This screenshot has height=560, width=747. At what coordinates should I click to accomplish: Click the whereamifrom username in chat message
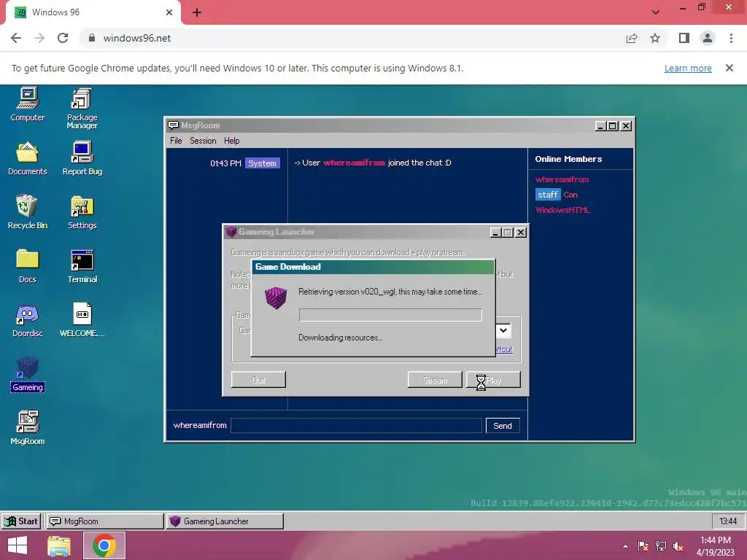click(354, 163)
